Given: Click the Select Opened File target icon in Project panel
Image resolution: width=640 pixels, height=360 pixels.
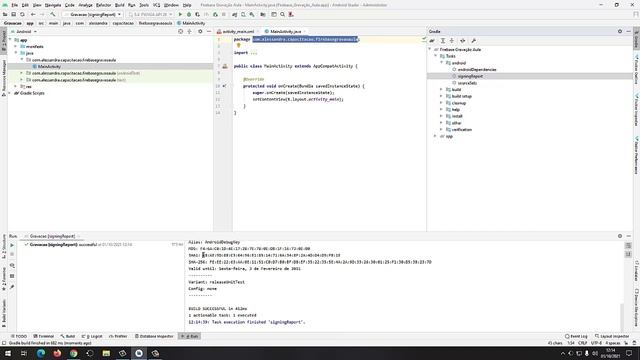Looking at the screenshot, I should coord(180,31).
